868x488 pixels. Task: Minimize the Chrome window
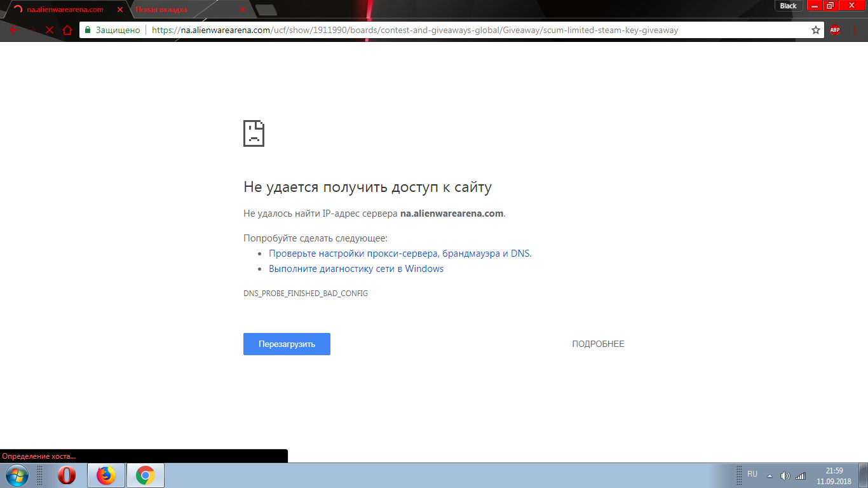tap(813, 6)
